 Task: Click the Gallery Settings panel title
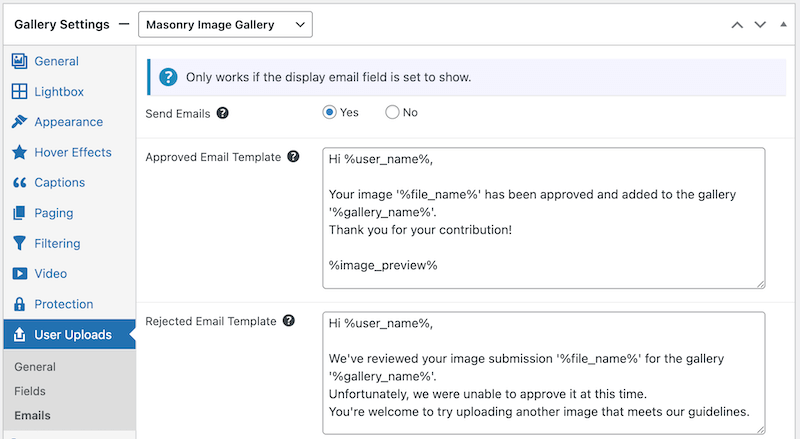point(62,25)
